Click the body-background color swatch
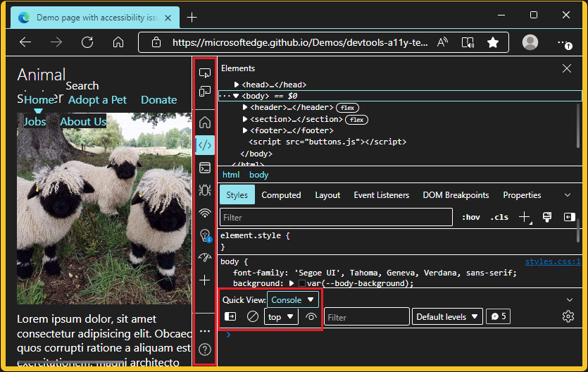This screenshot has height=372, width=588. (x=302, y=283)
